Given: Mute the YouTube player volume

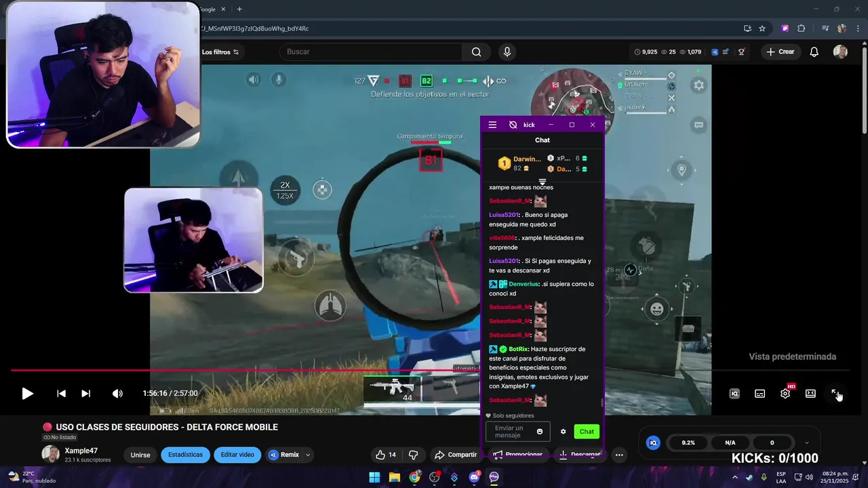Looking at the screenshot, I should 117,393.
